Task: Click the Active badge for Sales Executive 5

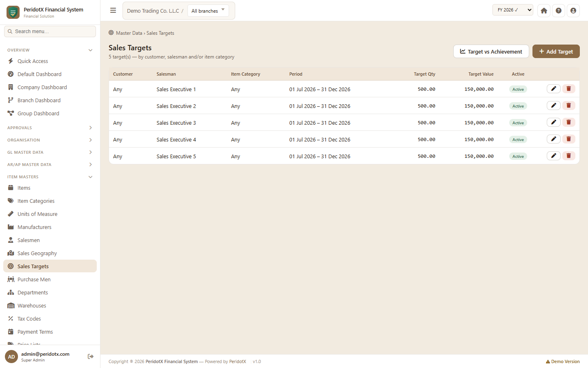Action: pyautogui.click(x=518, y=156)
